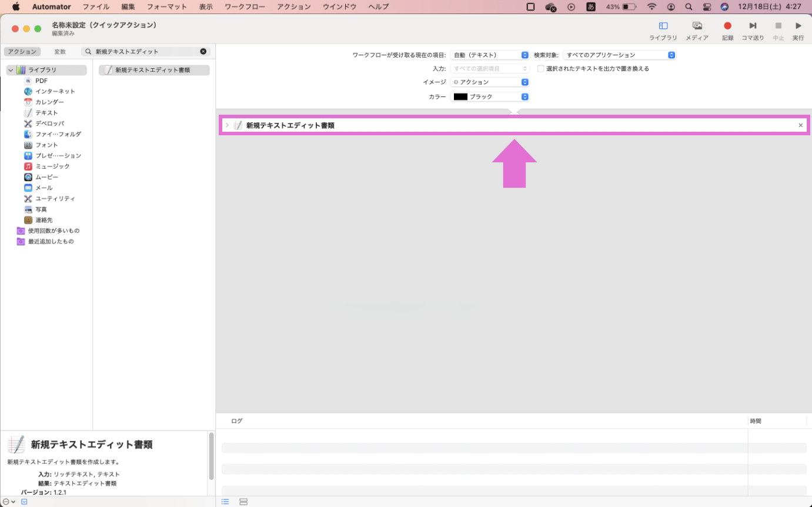812x507 pixels.
Task: Open Siri from the menu bar
Action: pyautogui.click(x=724, y=7)
